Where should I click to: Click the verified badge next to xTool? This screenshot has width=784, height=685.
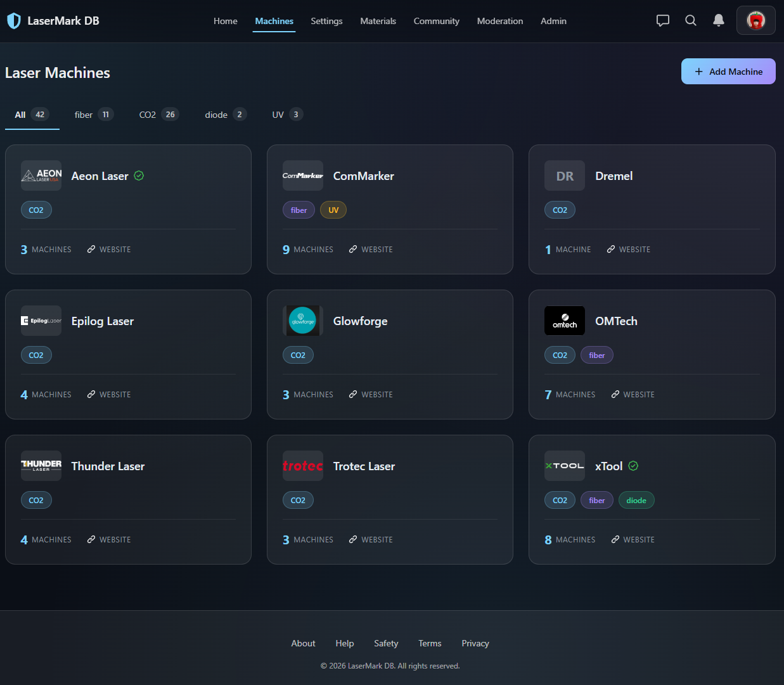point(633,466)
